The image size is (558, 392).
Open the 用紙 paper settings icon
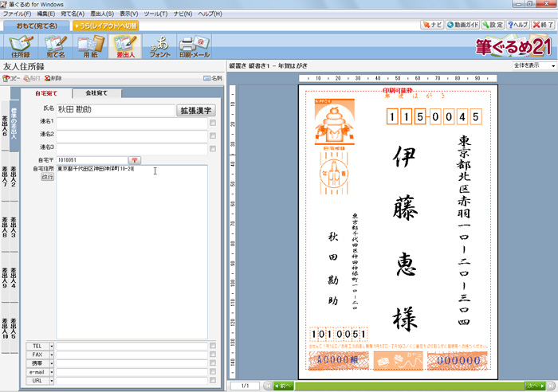pyautogui.click(x=90, y=46)
